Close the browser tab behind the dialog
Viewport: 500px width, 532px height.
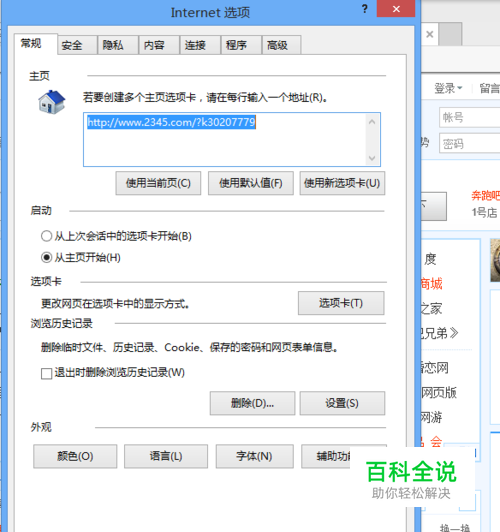430,34
